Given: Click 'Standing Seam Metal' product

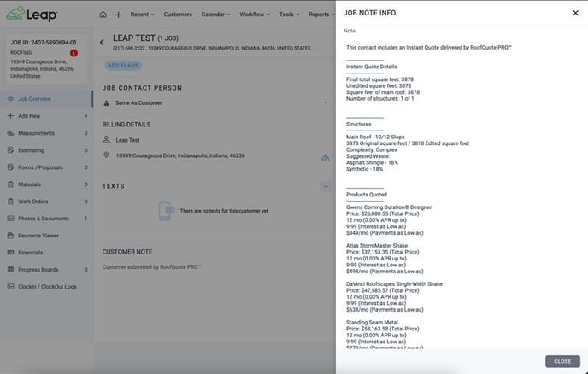Looking at the screenshot, I should click(x=372, y=322).
